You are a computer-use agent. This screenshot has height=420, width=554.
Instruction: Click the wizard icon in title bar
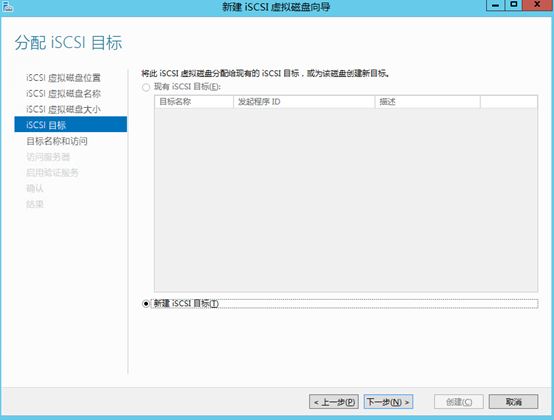(x=7, y=6)
